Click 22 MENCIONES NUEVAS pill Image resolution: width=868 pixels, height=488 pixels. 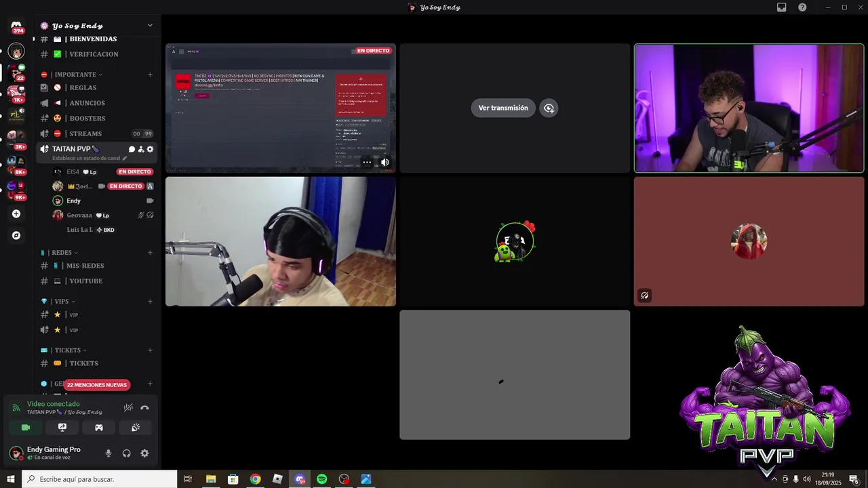click(x=97, y=385)
